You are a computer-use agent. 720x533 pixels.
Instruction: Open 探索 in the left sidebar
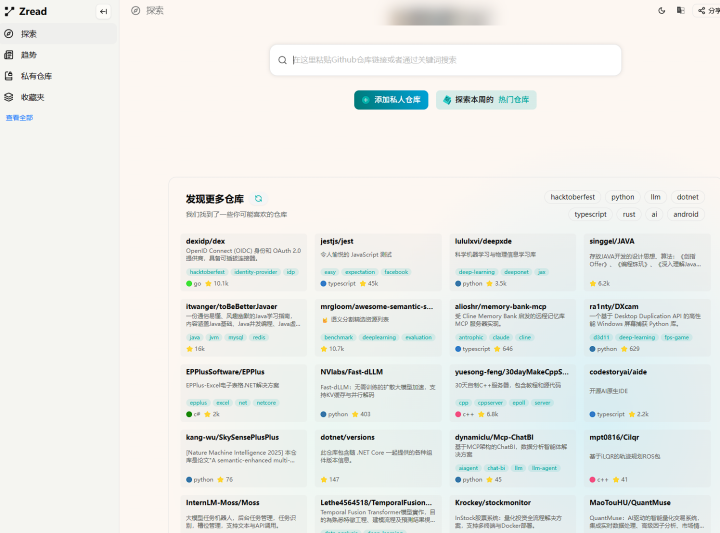coord(29,33)
